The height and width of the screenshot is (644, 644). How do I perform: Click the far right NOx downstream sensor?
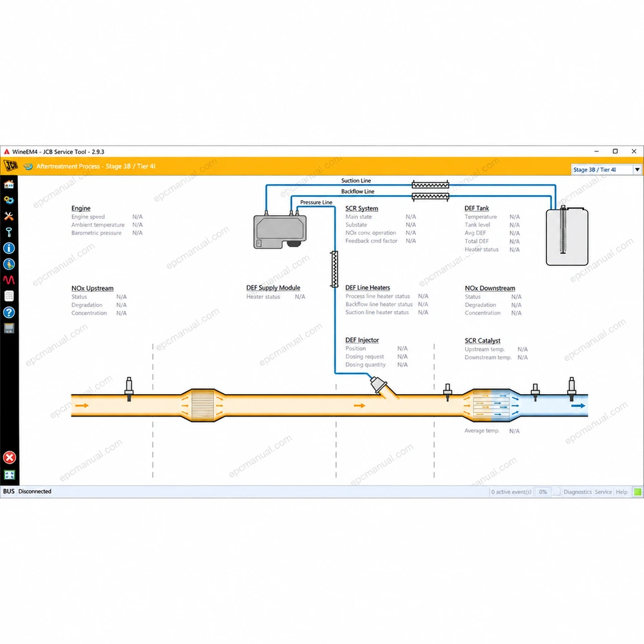pyautogui.click(x=571, y=388)
